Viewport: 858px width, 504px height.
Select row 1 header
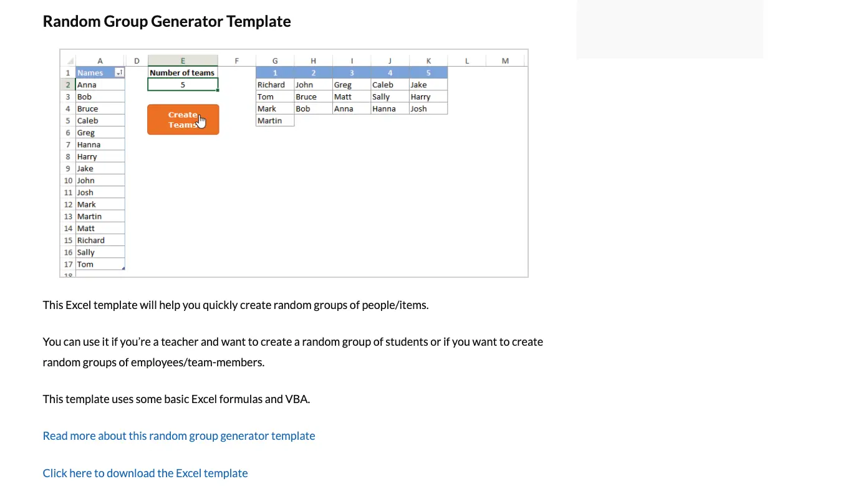click(68, 72)
